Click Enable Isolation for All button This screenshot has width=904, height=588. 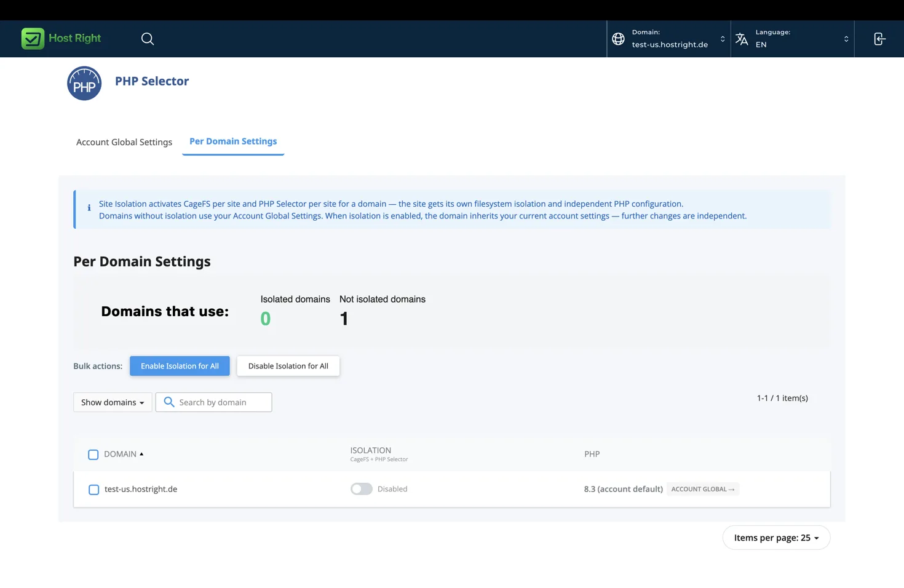coord(180,366)
